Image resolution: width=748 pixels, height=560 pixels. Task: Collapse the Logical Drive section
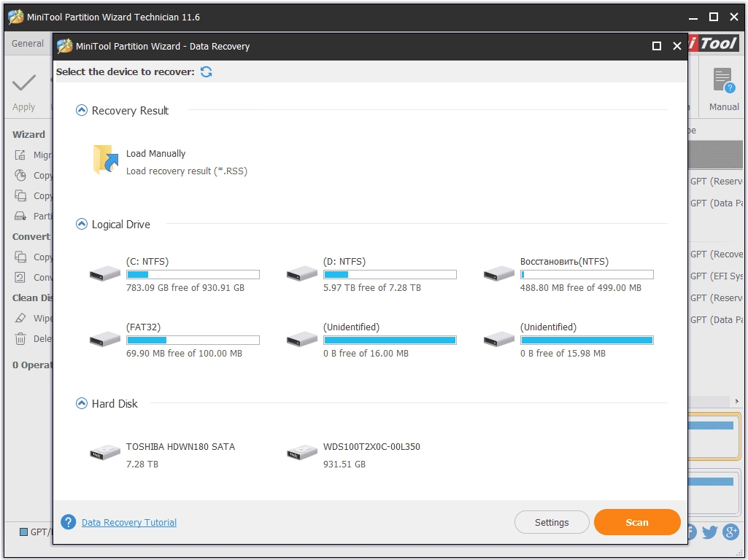82,224
